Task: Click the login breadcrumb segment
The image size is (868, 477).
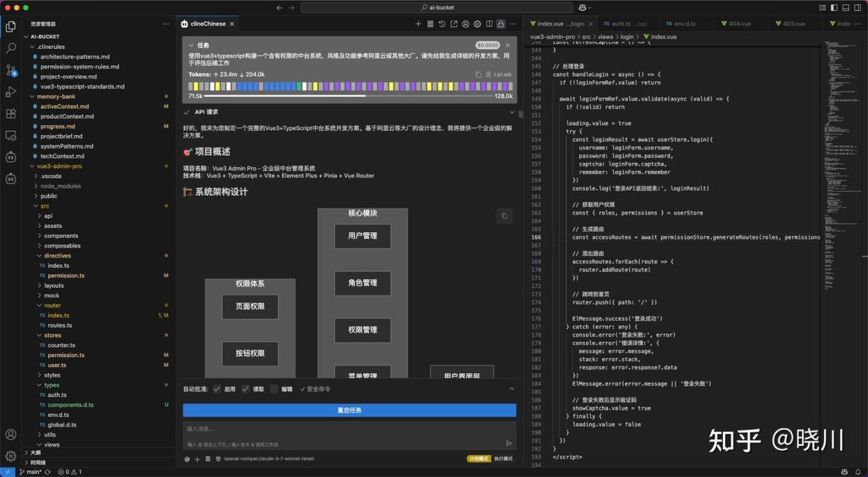Action: point(627,37)
